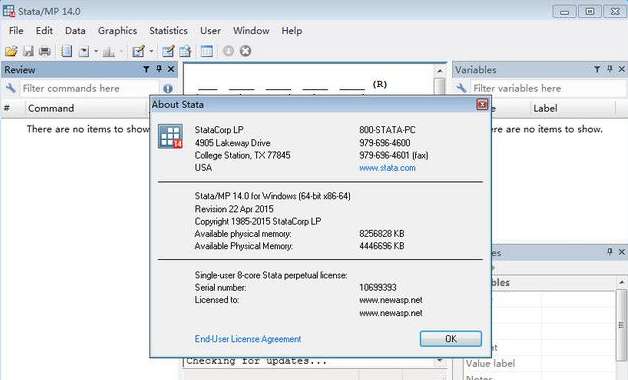Click the Stata app icon in title bar

[9, 11]
